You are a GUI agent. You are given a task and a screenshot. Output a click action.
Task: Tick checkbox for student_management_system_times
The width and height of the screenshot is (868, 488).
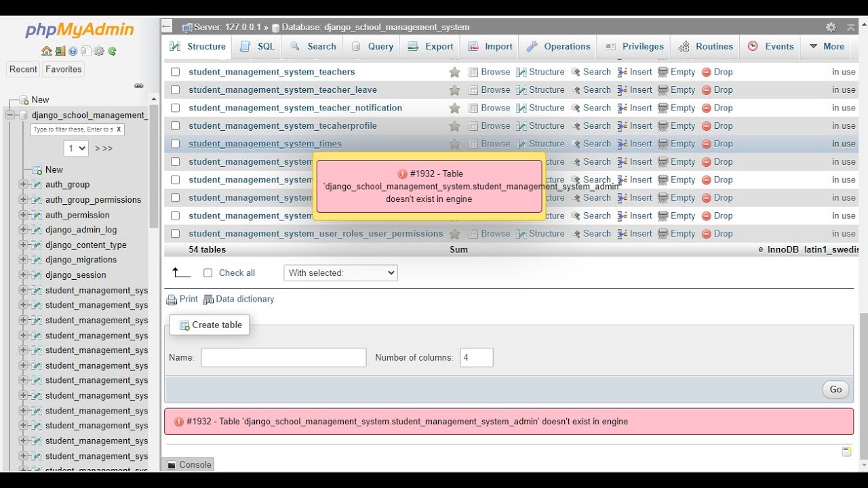[176, 144]
